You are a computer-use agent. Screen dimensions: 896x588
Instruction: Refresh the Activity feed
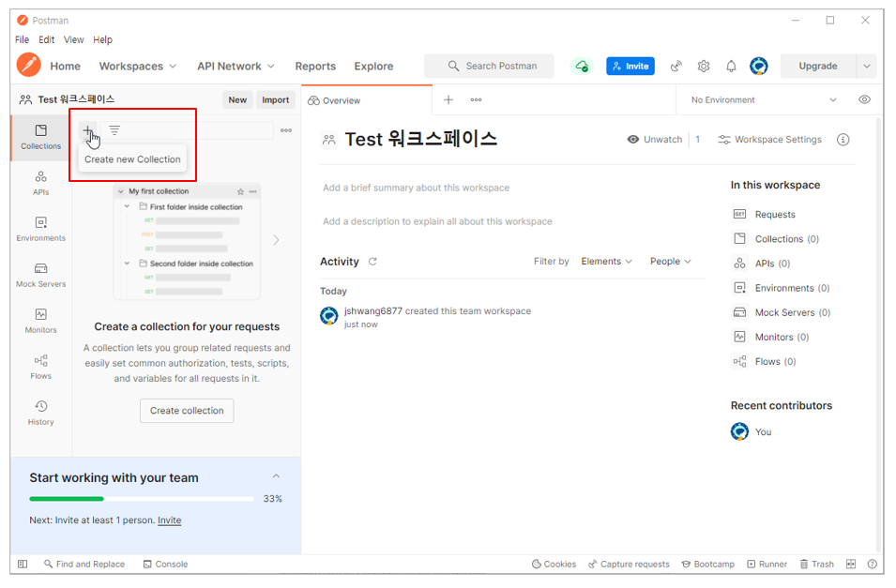372,262
